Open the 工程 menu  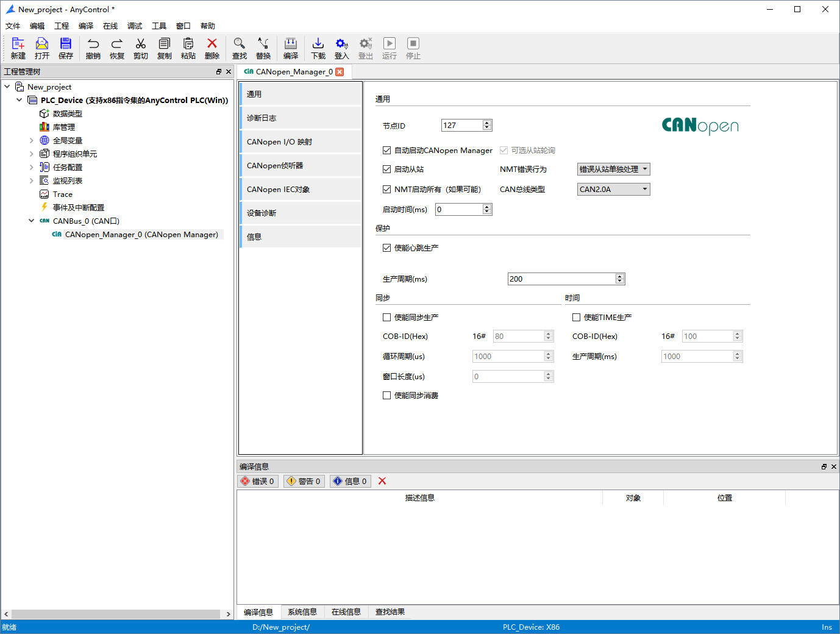(x=62, y=26)
